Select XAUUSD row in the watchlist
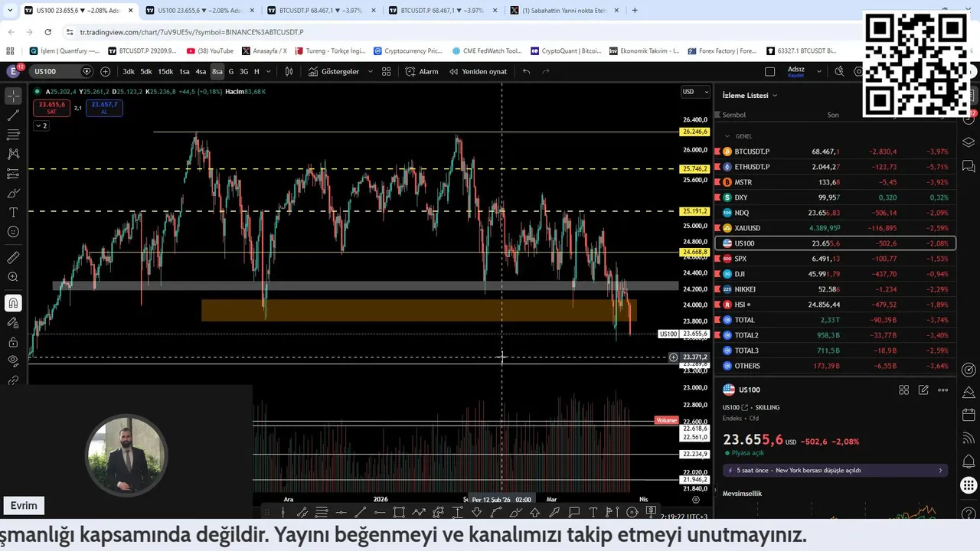This screenshot has width=980, height=551. tap(835, 228)
